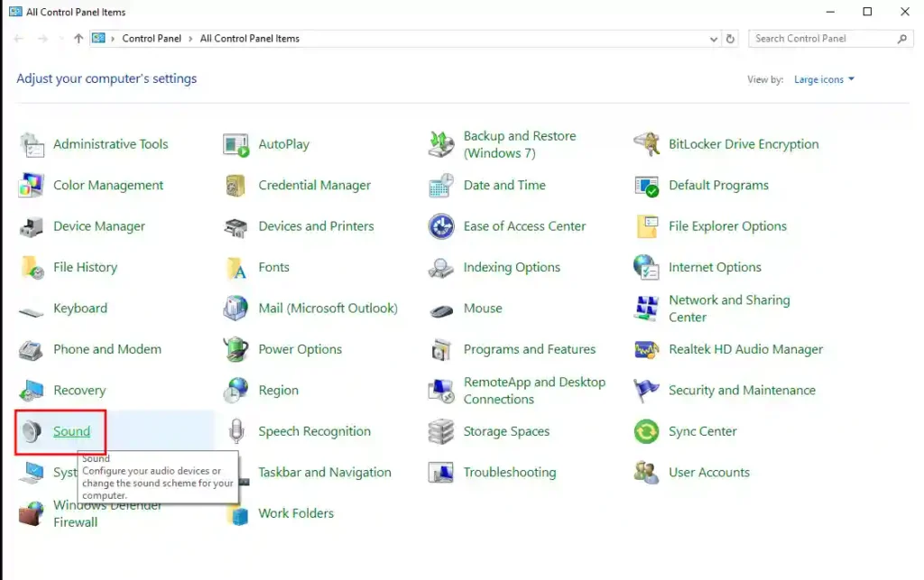This screenshot has width=924, height=580.
Task: Open the Network and Sharing Center icon
Action: pos(646,308)
